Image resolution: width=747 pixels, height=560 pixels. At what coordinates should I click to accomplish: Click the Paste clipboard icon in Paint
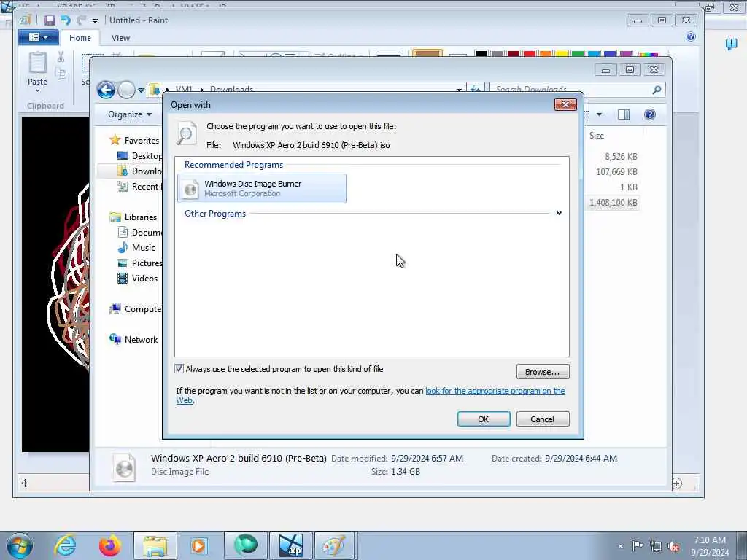tap(38, 63)
